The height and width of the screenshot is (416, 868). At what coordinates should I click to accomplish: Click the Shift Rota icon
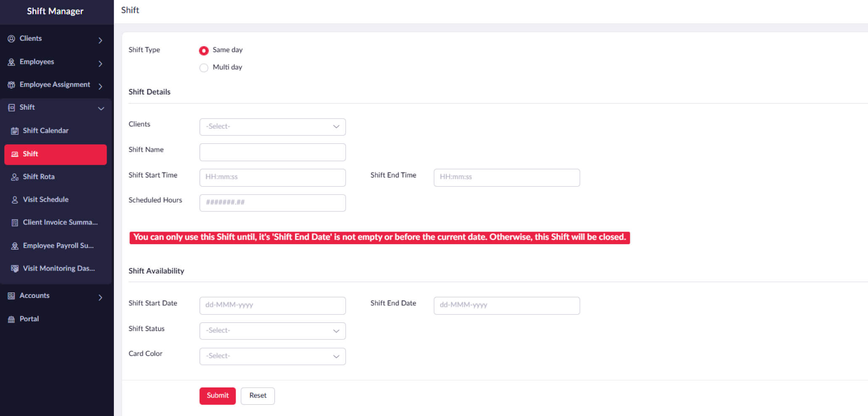coord(15,177)
